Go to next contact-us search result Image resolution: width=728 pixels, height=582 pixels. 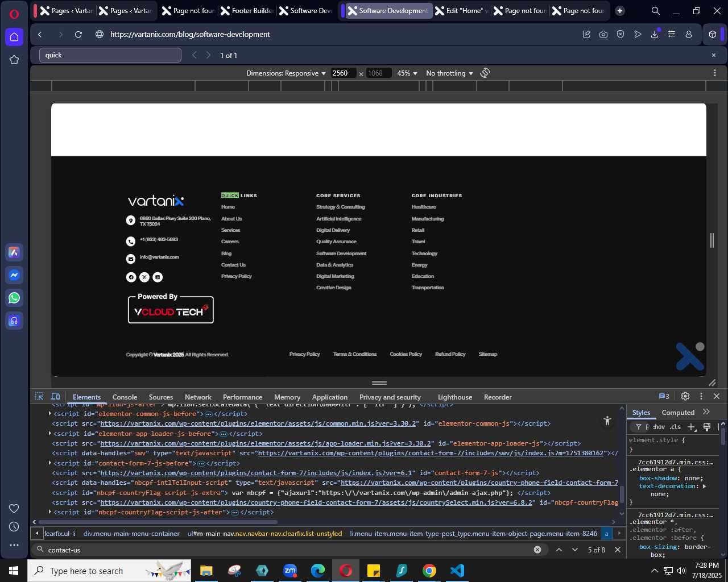(x=575, y=550)
